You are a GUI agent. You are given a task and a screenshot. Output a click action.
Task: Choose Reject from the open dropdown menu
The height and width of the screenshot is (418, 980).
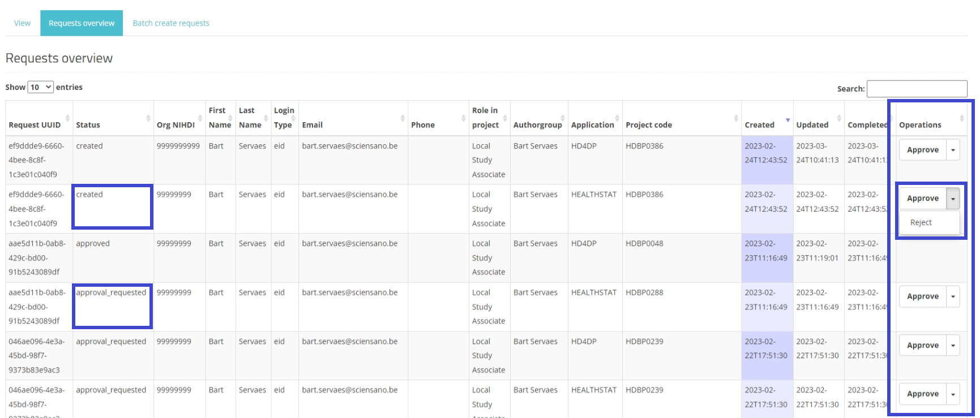pyautogui.click(x=921, y=223)
